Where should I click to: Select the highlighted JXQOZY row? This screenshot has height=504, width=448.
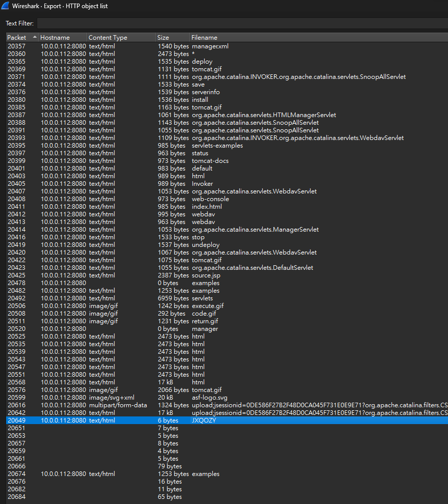click(227, 421)
